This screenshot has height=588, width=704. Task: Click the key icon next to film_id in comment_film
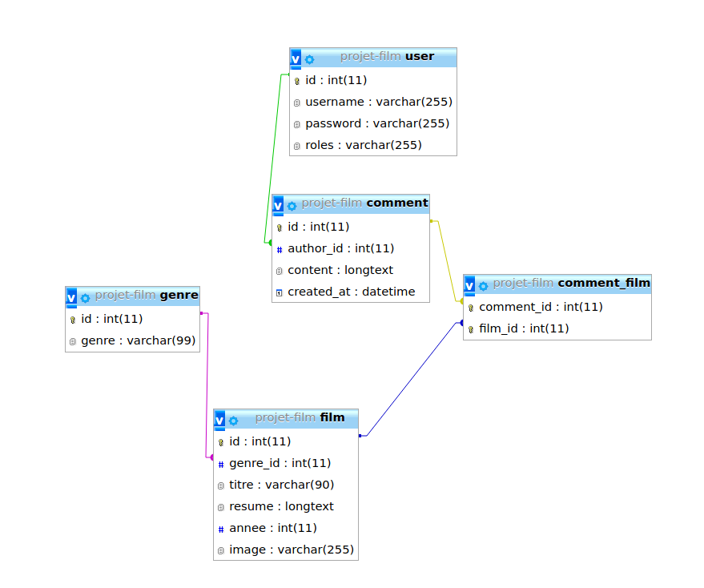[470, 328]
